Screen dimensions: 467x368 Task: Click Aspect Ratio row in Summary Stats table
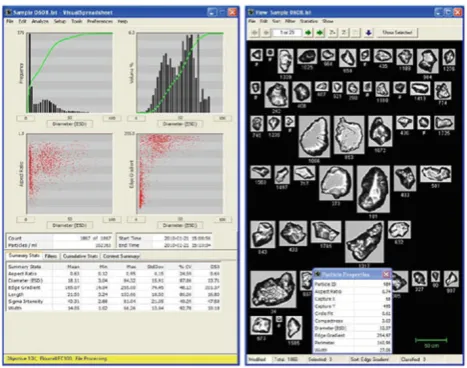click(113, 274)
